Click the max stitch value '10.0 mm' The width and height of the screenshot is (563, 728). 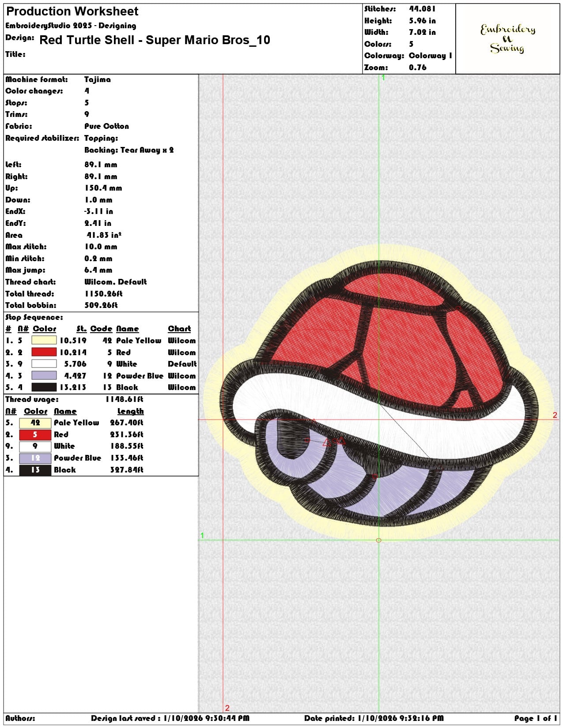[x=101, y=247]
